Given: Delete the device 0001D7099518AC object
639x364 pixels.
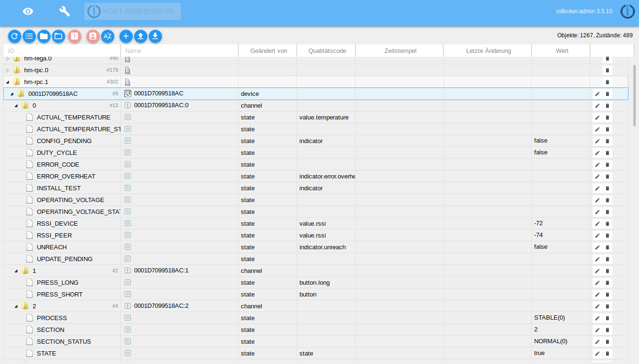Looking at the screenshot, I should pos(607,94).
